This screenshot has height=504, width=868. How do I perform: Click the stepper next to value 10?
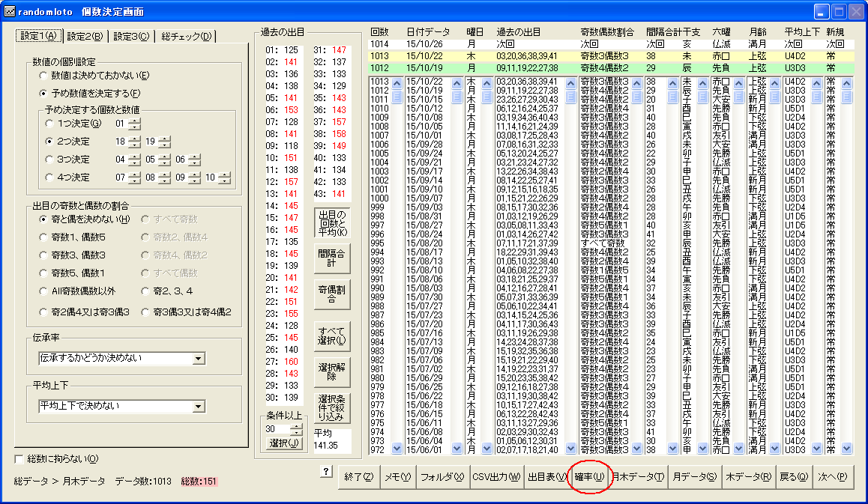tap(224, 177)
